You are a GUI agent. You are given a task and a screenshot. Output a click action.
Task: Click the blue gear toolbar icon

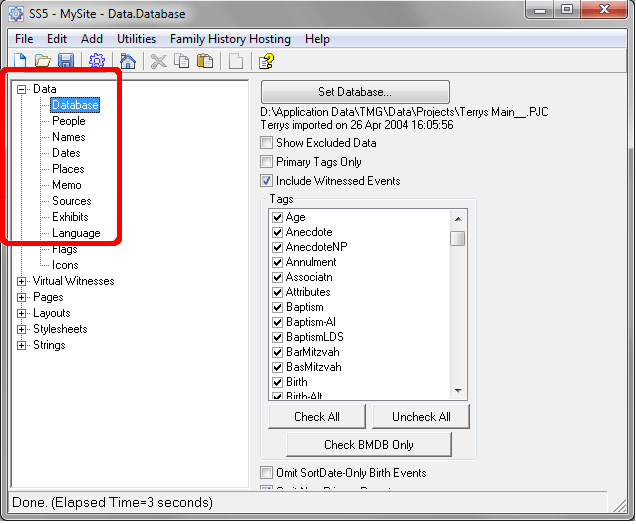[x=97, y=61]
